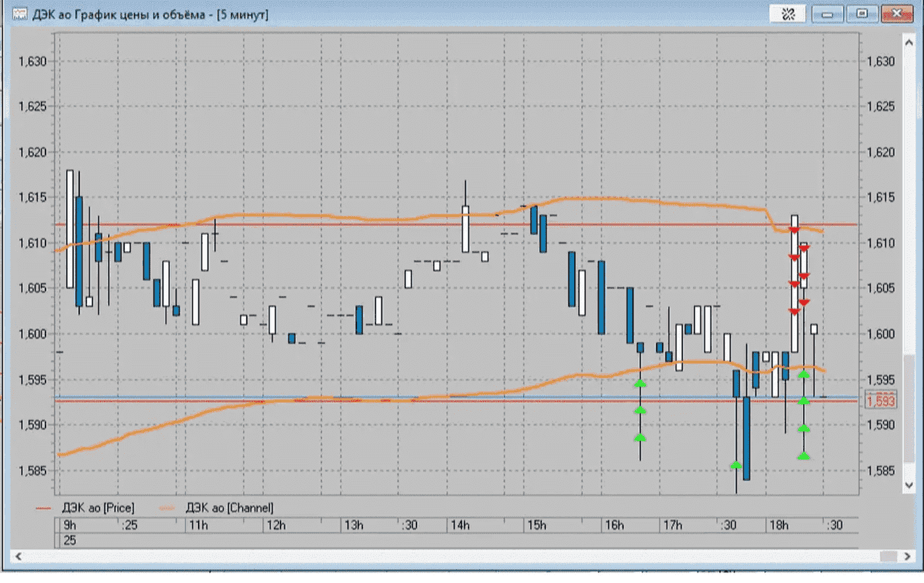Click the 16h label on time axis
This screenshot has height=583, width=924.
click(614, 526)
